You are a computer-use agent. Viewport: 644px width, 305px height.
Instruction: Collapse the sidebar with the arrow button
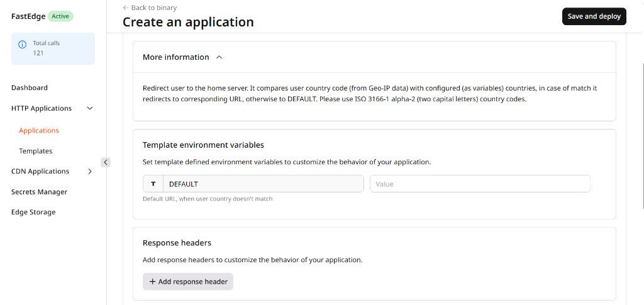106,162
